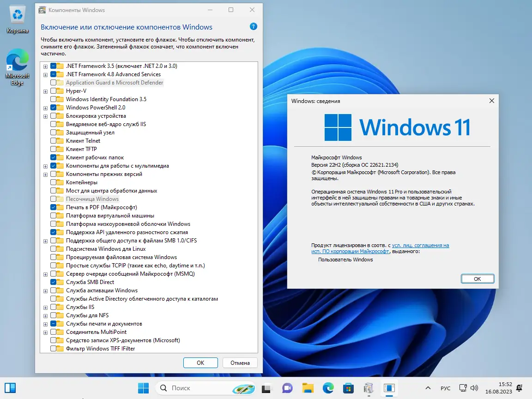Select the winver taskbar icon with blue underline

pyautogui.click(x=389, y=388)
